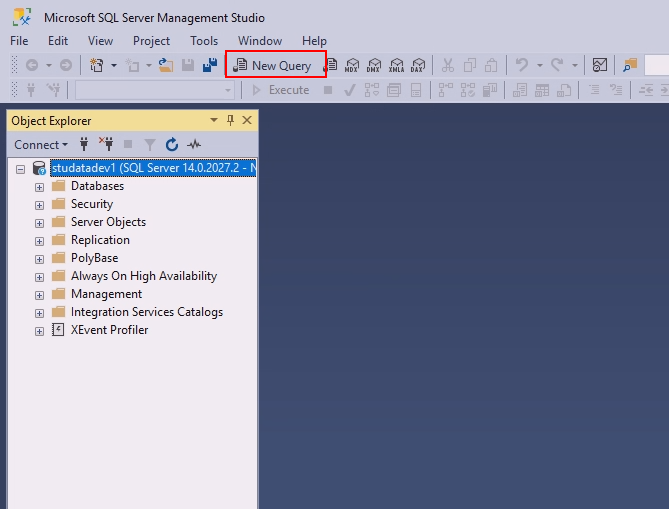Click the Parse checkmark icon
The height and width of the screenshot is (509, 669).
click(x=349, y=90)
